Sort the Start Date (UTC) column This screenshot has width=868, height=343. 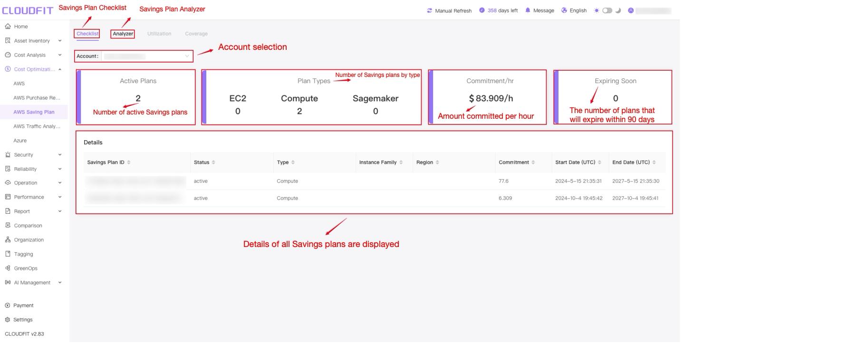(599, 162)
